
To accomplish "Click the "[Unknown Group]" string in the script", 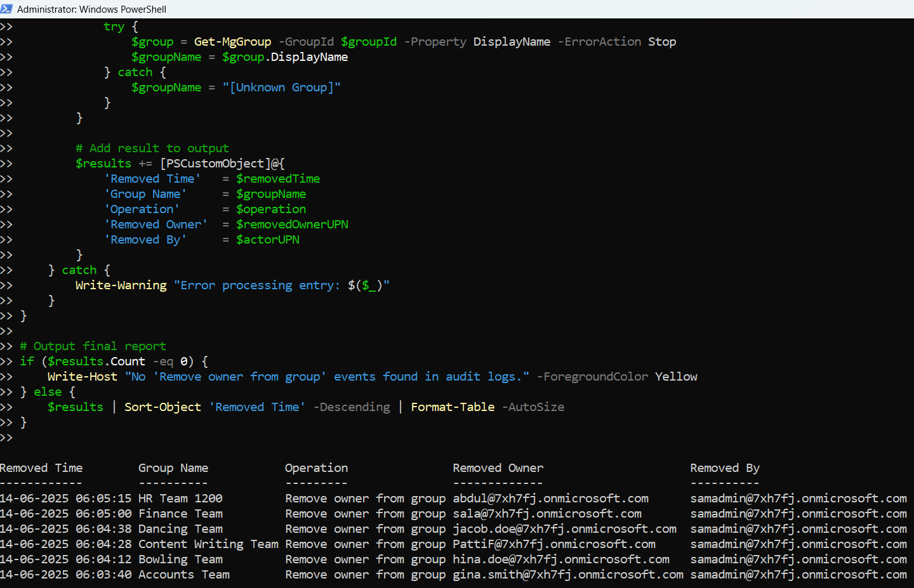I will [x=281, y=88].
